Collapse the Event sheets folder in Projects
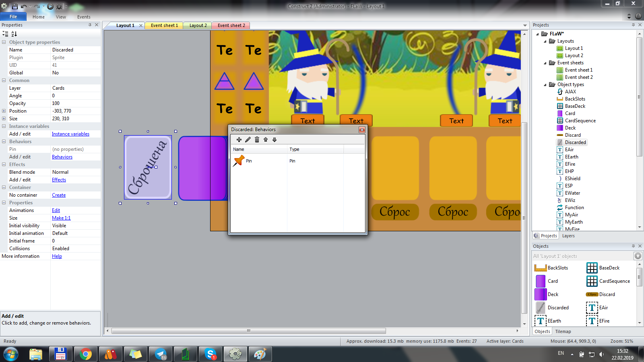 (545, 63)
